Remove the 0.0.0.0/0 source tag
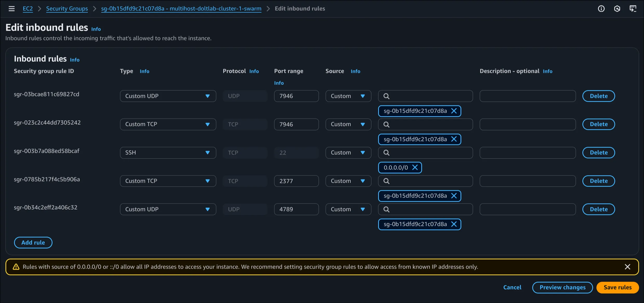The height and width of the screenshot is (303, 644). click(416, 167)
